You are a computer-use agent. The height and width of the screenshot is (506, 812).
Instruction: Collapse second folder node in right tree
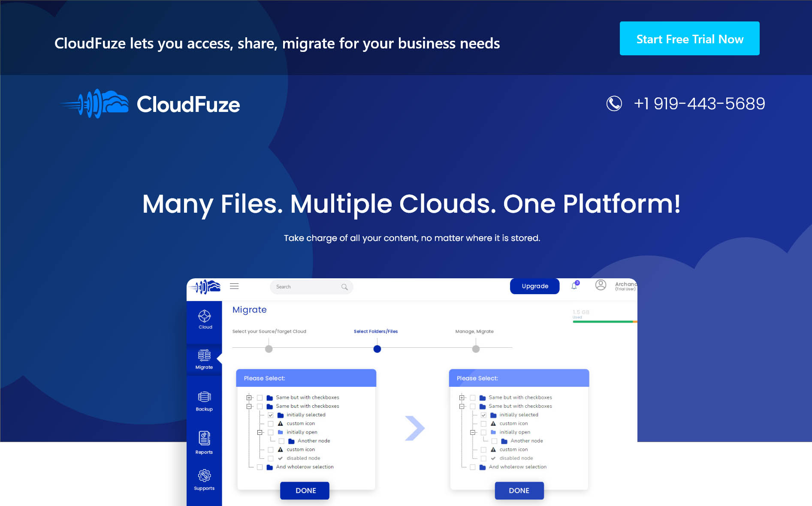click(x=462, y=406)
